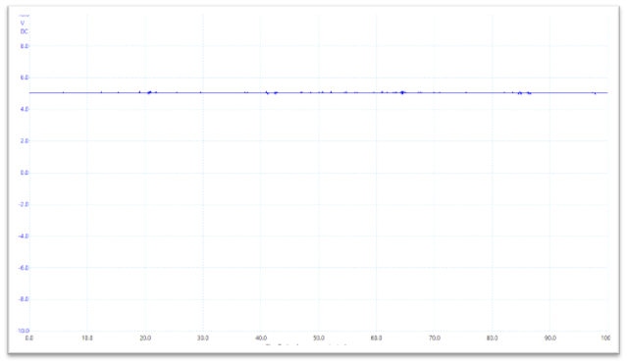
Task: Click the 2.0 voltage axis label
Action: tap(25, 141)
